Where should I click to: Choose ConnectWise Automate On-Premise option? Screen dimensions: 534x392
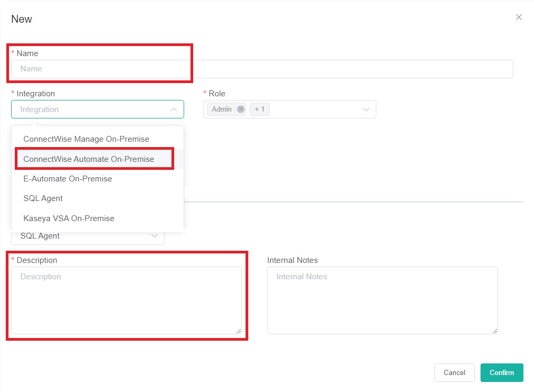point(89,159)
